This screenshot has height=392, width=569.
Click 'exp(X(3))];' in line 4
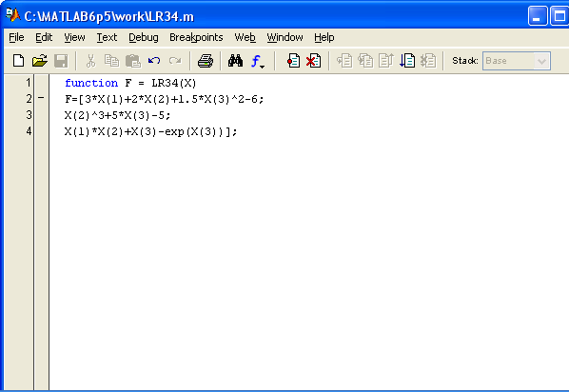[201, 131]
